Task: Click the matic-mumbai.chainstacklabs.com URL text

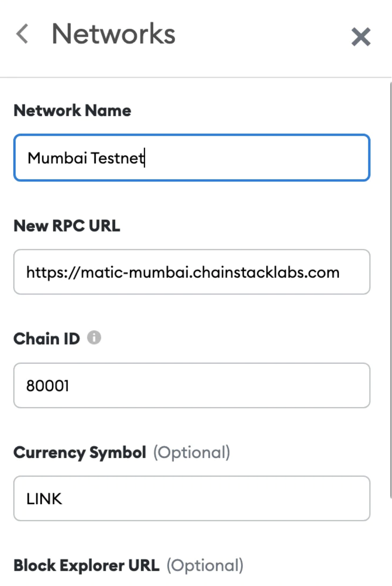Action: [x=183, y=272]
